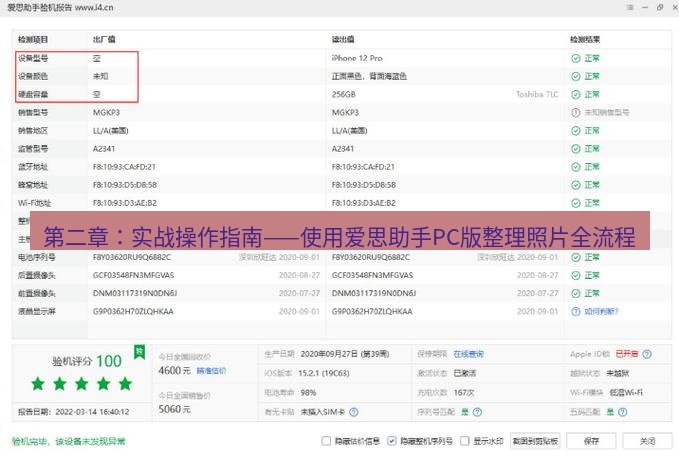
Task: Click the check icon in 设备型号 row
Action: pos(576,58)
